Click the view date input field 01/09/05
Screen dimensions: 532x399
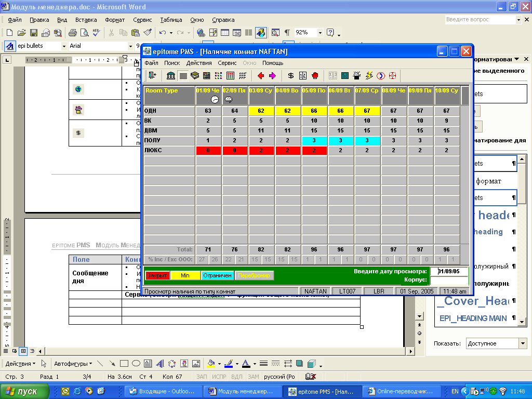click(449, 271)
